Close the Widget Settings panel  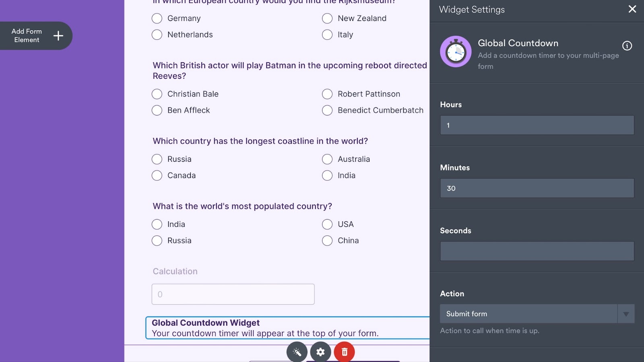tap(632, 9)
